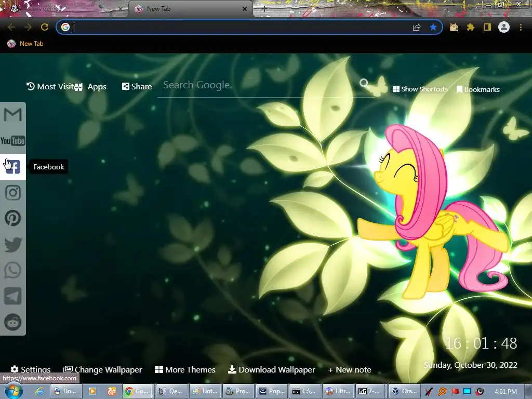532x399 pixels.
Task: Click the Share button
Action: tap(137, 87)
